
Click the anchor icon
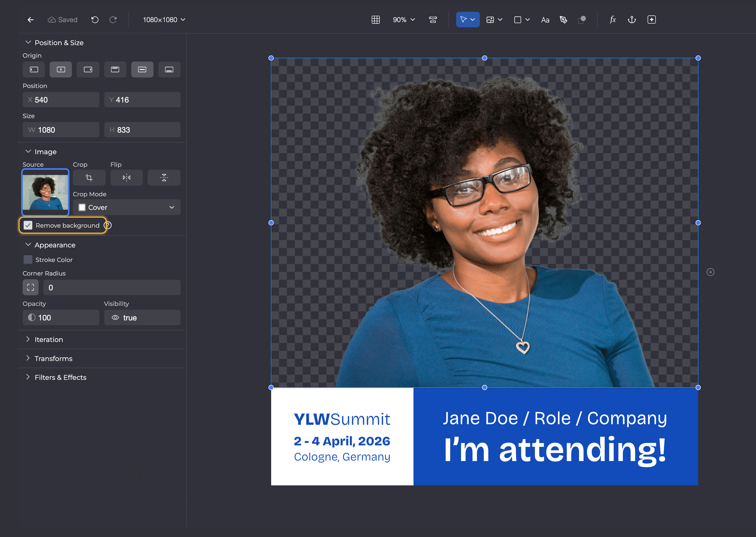(x=632, y=20)
